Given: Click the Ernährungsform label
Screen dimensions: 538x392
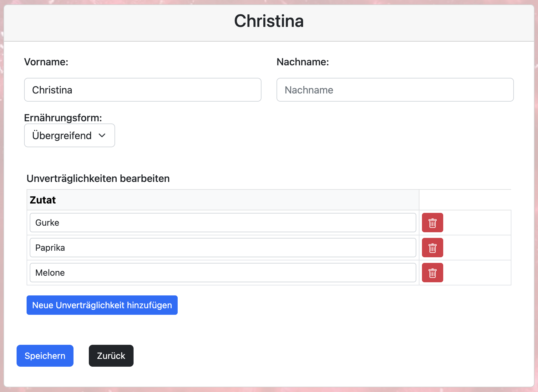Looking at the screenshot, I should coord(63,118).
